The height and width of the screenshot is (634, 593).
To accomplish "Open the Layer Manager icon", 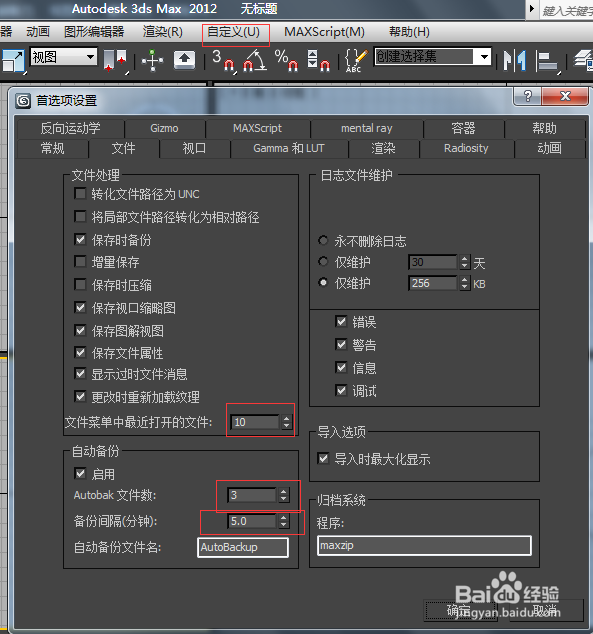I will (x=583, y=61).
